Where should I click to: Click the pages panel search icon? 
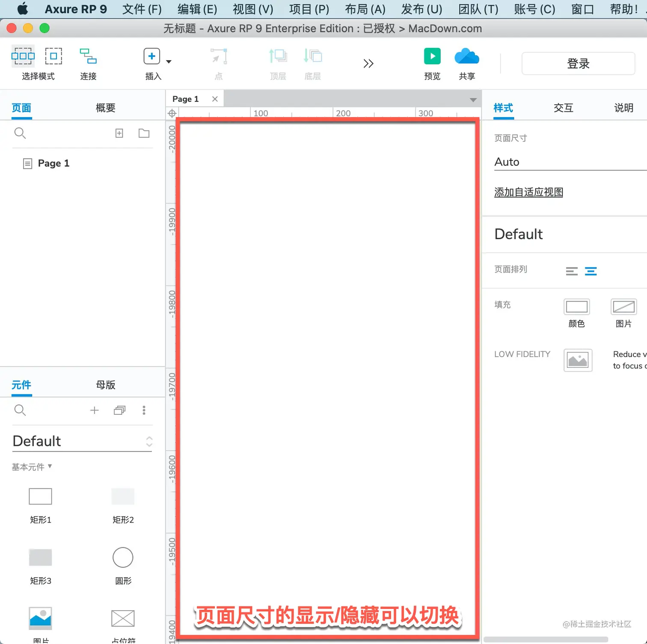(20, 133)
